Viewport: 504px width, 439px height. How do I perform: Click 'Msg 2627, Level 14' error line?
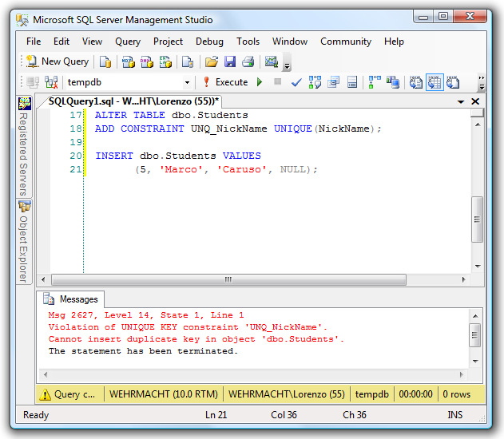146,315
